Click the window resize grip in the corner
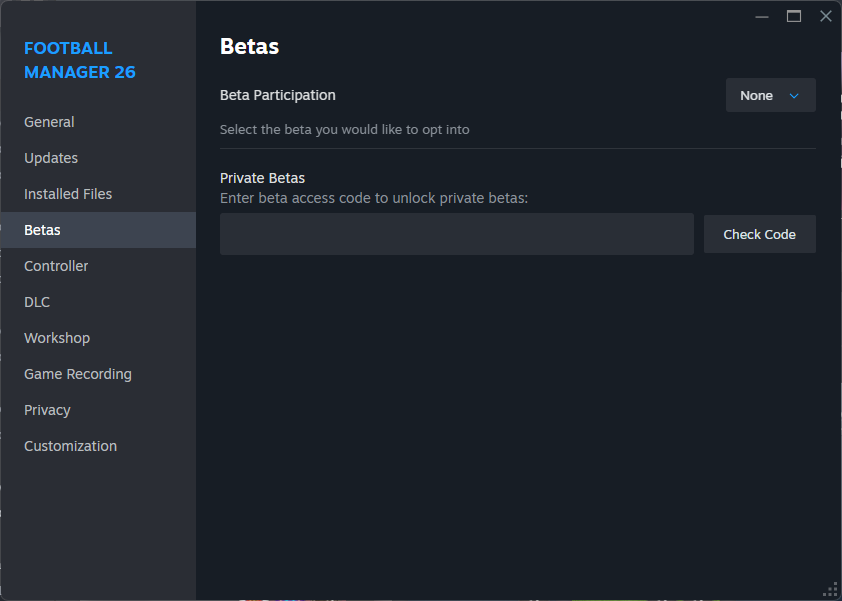This screenshot has height=601, width=842. click(x=830, y=589)
